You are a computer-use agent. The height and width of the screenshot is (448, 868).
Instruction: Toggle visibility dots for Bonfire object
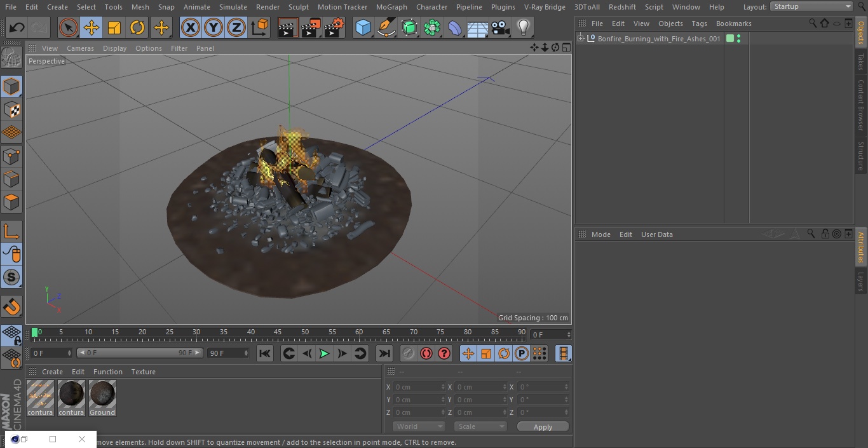(738, 39)
